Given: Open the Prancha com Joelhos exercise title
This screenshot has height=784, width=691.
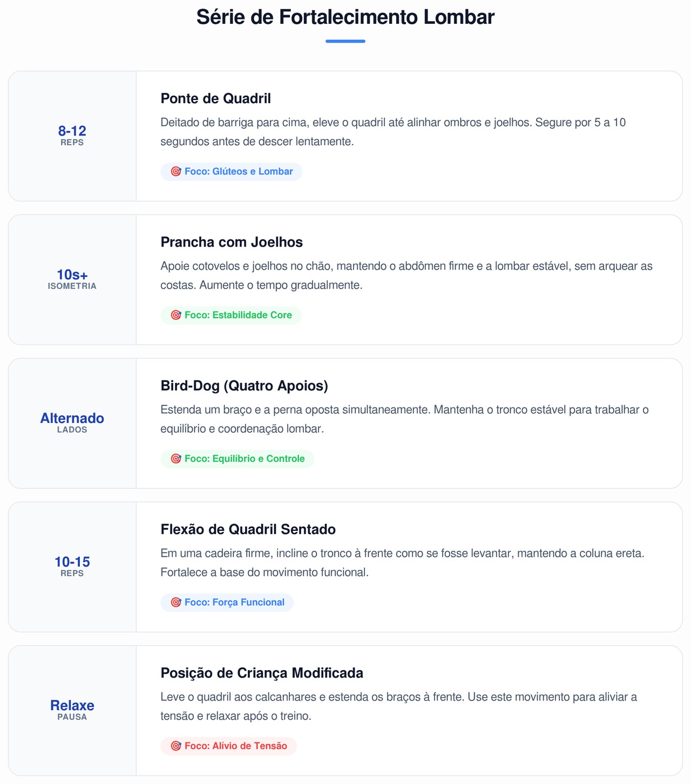Looking at the screenshot, I should pos(232,242).
